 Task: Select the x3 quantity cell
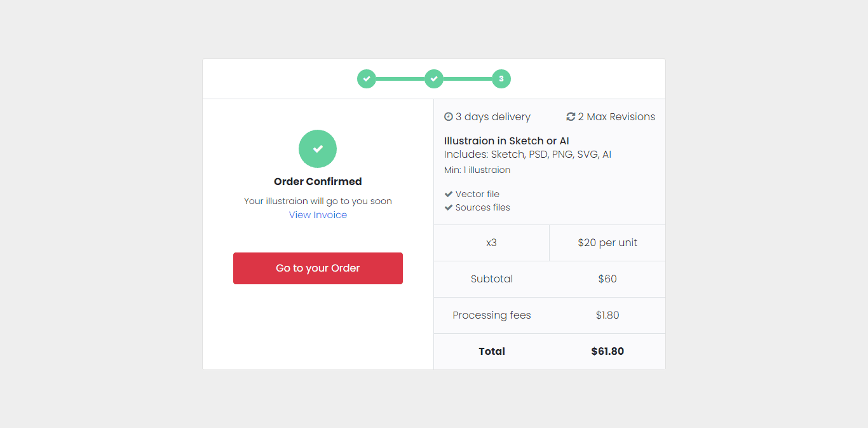491,242
